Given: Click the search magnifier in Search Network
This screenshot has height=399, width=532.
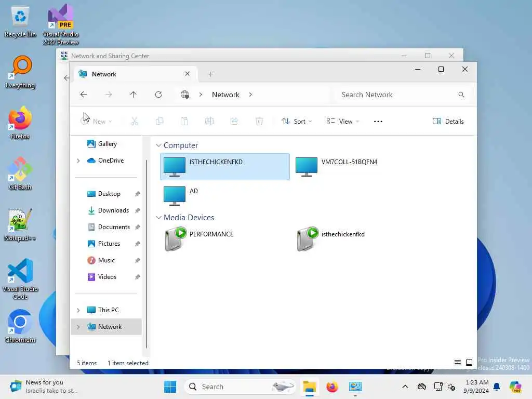Looking at the screenshot, I should click(x=461, y=95).
